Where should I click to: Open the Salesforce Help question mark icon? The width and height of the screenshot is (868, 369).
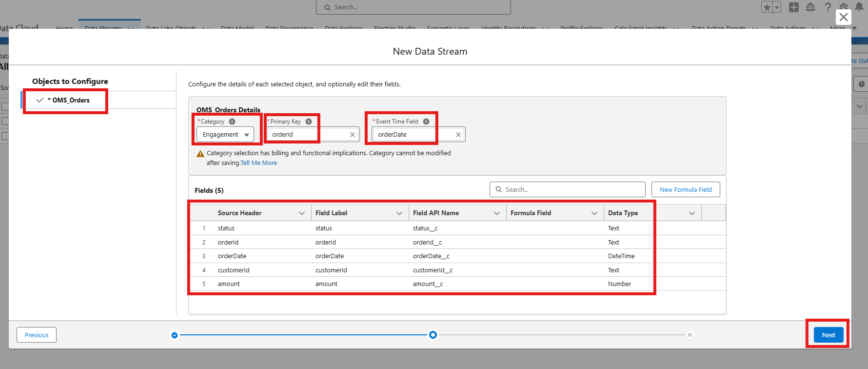tap(828, 7)
